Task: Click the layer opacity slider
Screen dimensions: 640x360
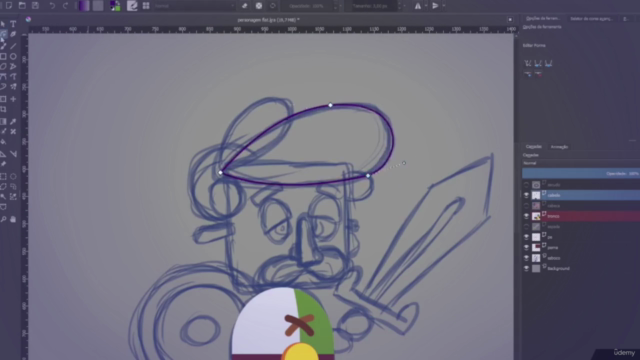Action: coord(581,173)
